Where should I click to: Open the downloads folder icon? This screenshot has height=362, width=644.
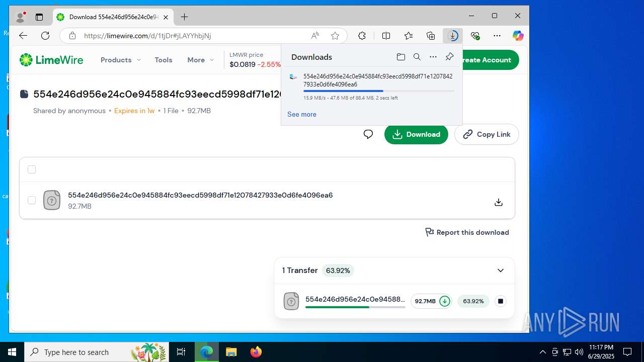point(401,57)
